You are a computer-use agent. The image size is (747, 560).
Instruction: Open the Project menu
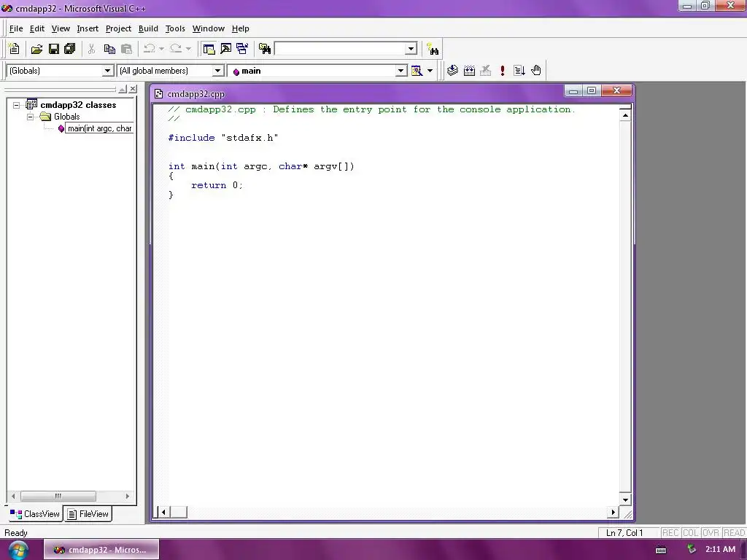[x=118, y=28]
